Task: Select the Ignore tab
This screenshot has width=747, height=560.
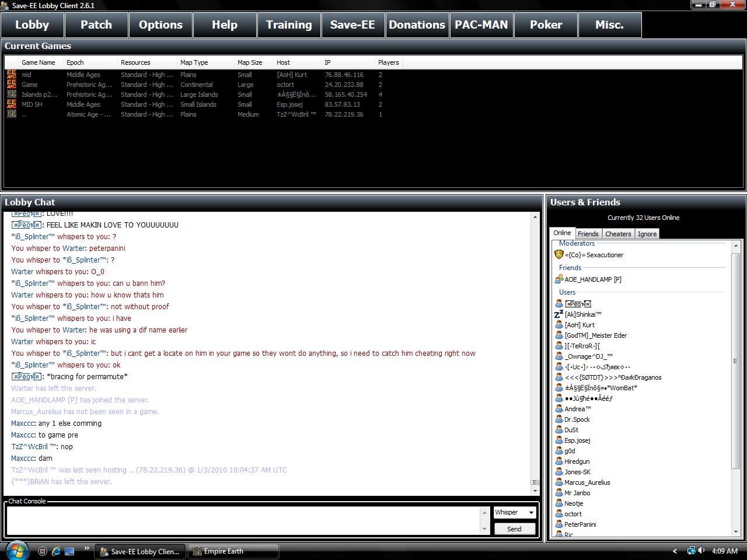Action: tap(647, 234)
